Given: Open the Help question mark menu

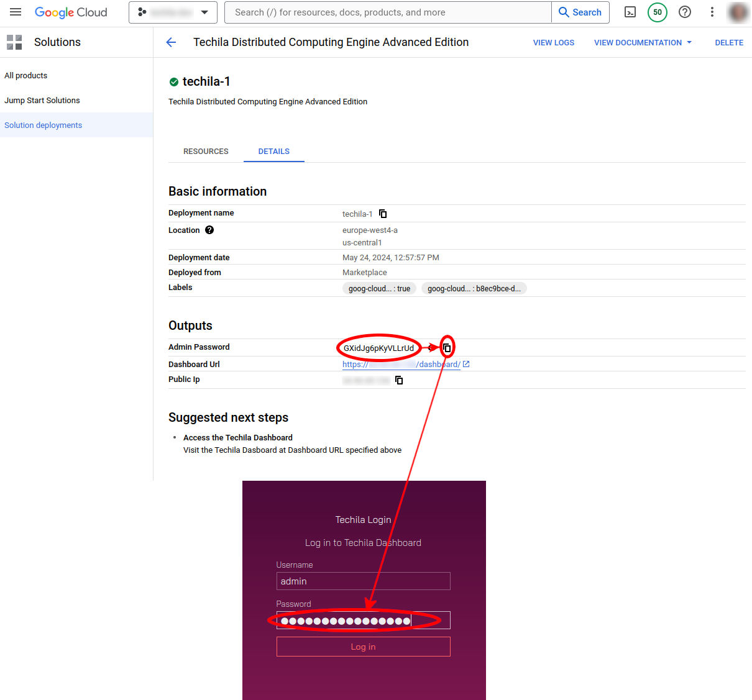Looking at the screenshot, I should (x=685, y=12).
